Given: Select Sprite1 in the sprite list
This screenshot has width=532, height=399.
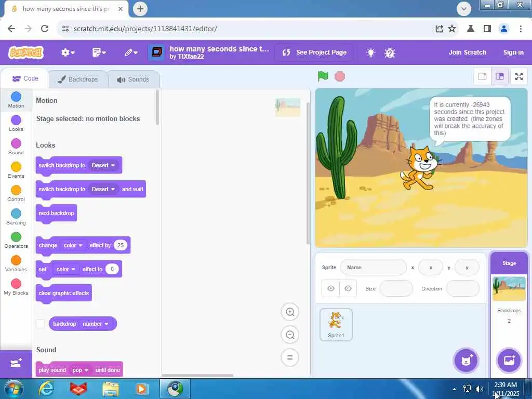Looking at the screenshot, I should (336, 325).
